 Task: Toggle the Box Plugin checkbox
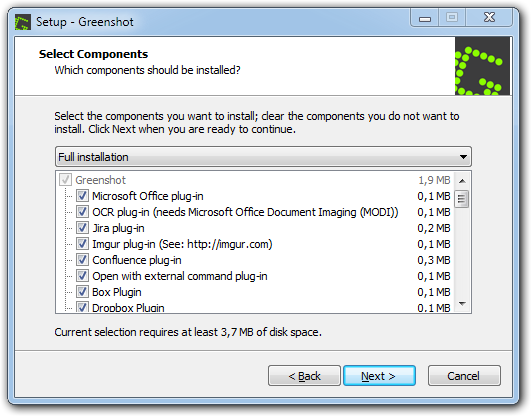pos(82,292)
